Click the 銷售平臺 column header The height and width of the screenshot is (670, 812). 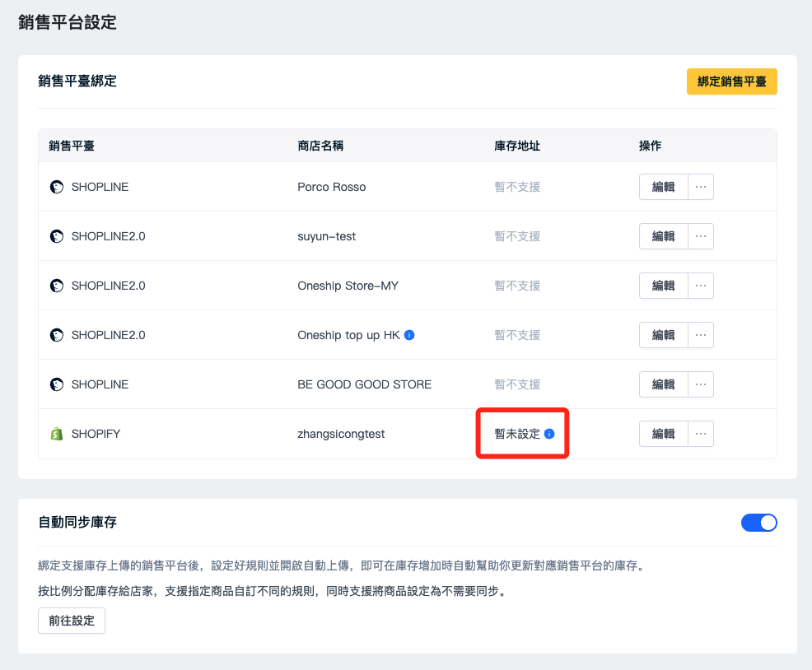[x=72, y=146]
